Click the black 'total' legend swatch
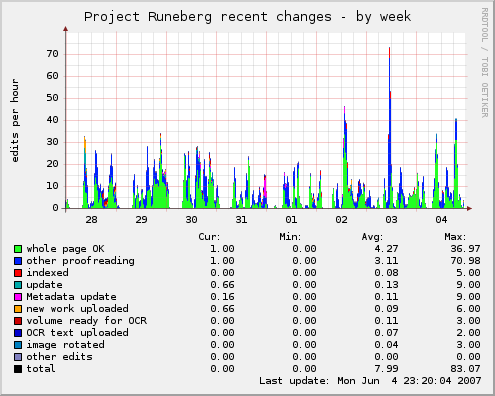 point(18,369)
